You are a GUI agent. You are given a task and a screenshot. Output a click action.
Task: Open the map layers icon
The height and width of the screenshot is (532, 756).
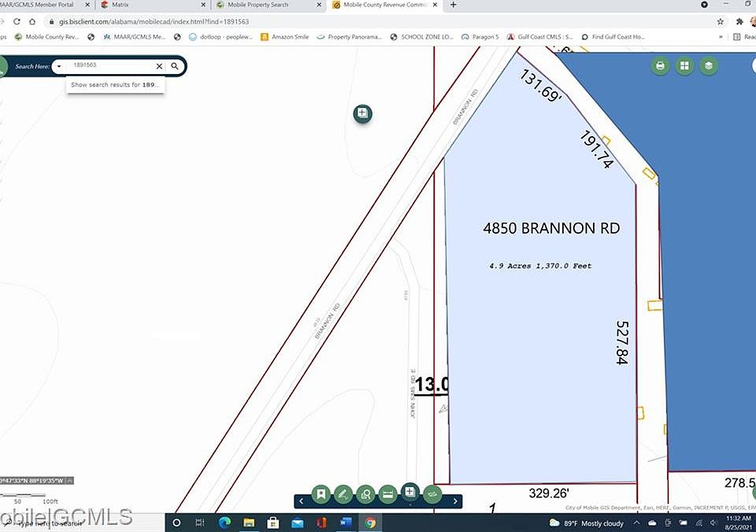click(708, 65)
